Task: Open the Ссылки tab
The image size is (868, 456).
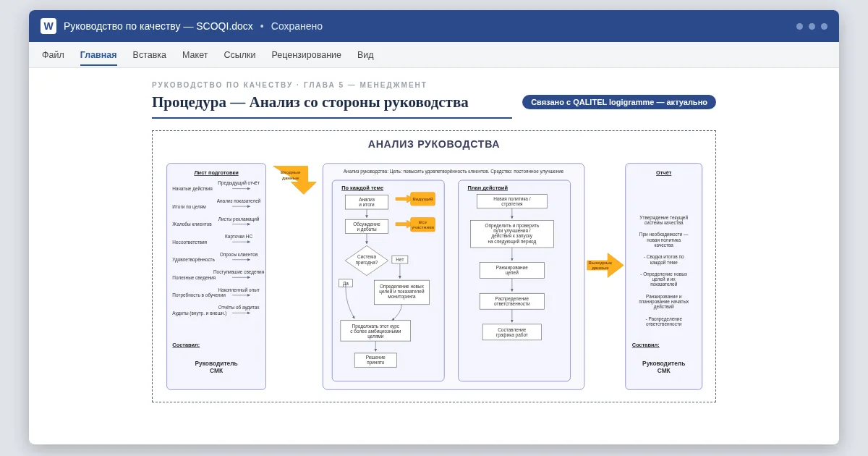Action: (239, 55)
